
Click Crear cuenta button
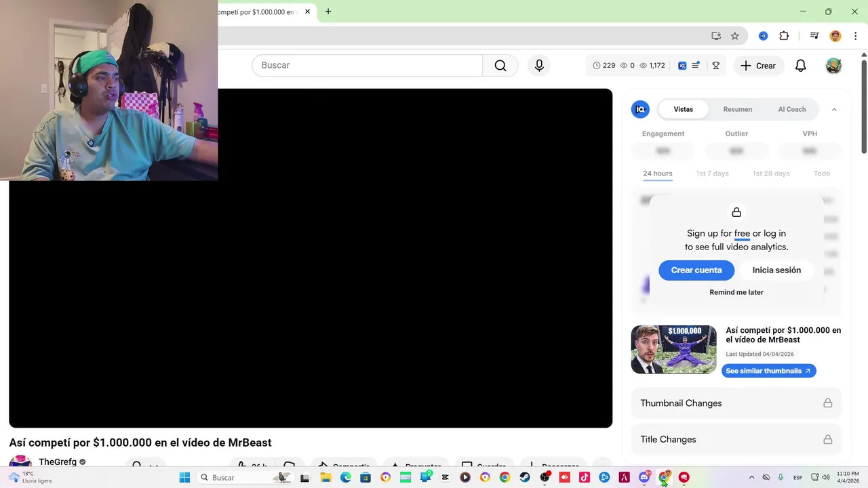point(696,270)
